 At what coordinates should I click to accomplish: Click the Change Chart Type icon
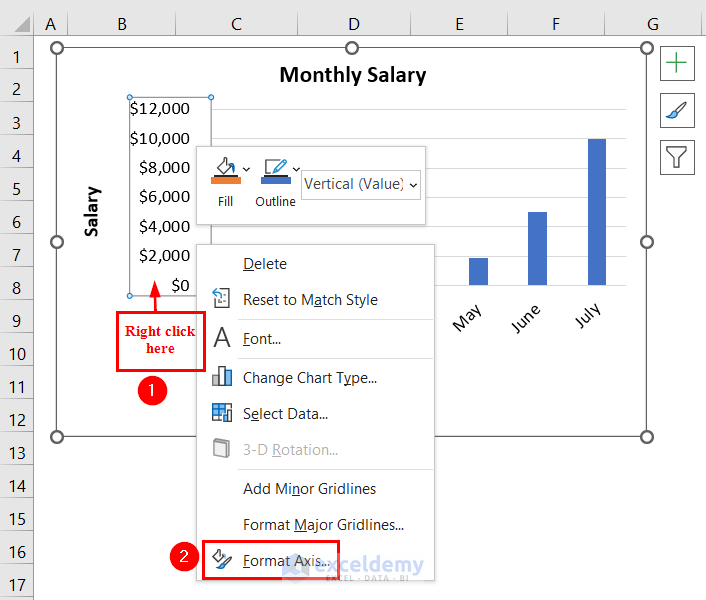[x=222, y=377]
